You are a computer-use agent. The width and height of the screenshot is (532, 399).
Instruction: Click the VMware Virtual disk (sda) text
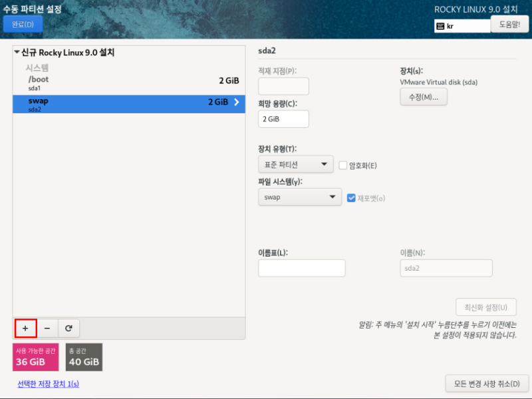439,82
